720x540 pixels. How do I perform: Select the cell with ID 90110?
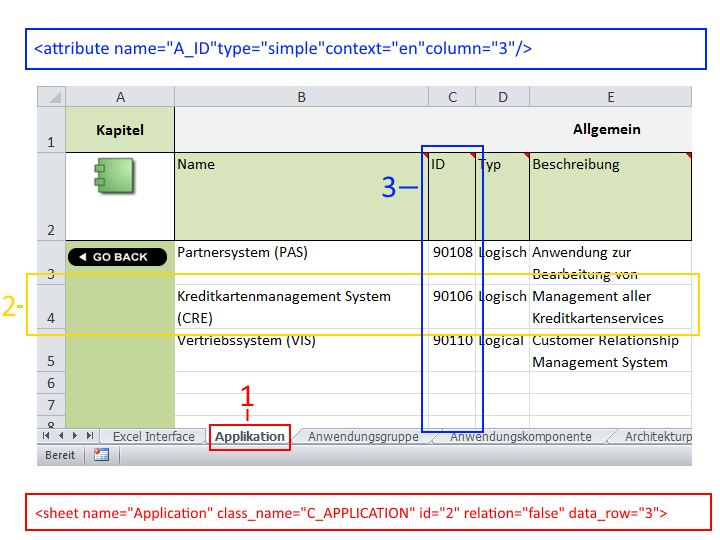tap(452, 351)
